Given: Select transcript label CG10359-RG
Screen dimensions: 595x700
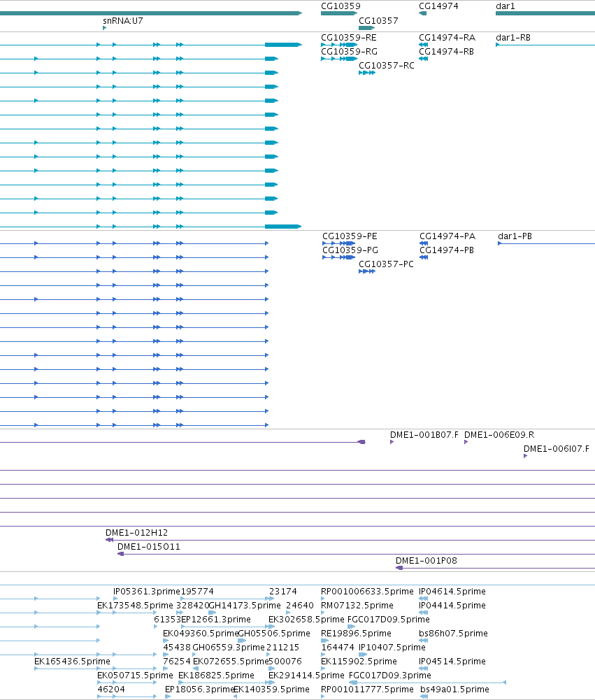Looking at the screenshot, I should pos(349,51).
